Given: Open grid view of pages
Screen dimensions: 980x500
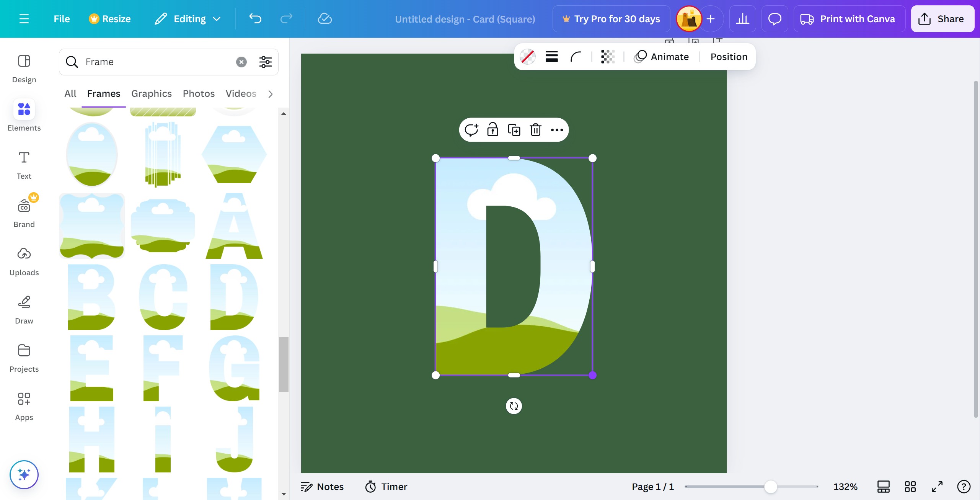Looking at the screenshot, I should [x=910, y=487].
